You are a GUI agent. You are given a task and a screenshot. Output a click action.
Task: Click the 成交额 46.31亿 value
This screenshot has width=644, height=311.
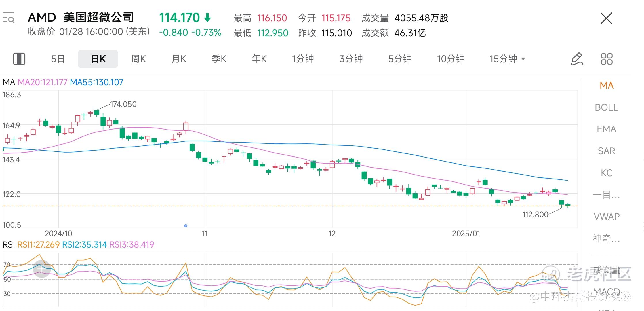(x=410, y=33)
